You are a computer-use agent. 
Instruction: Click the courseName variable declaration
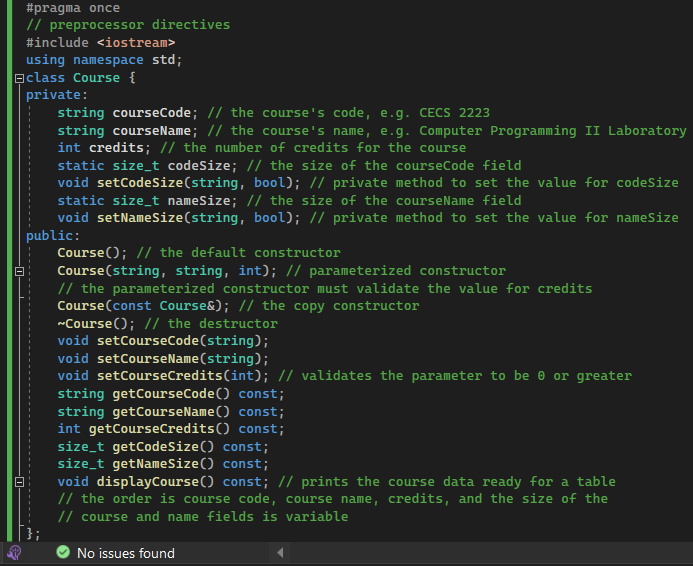[152, 131]
